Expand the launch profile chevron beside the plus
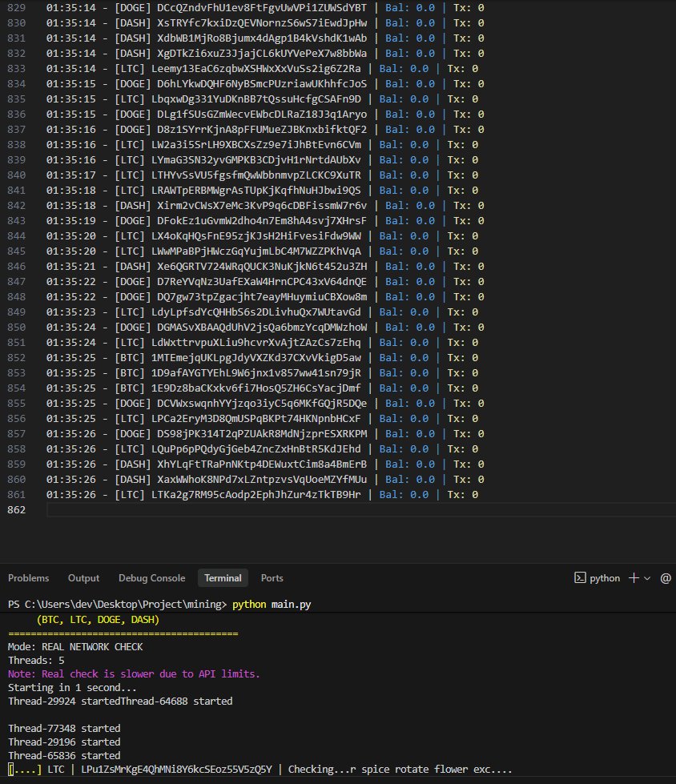The image size is (676, 784). [x=647, y=578]
